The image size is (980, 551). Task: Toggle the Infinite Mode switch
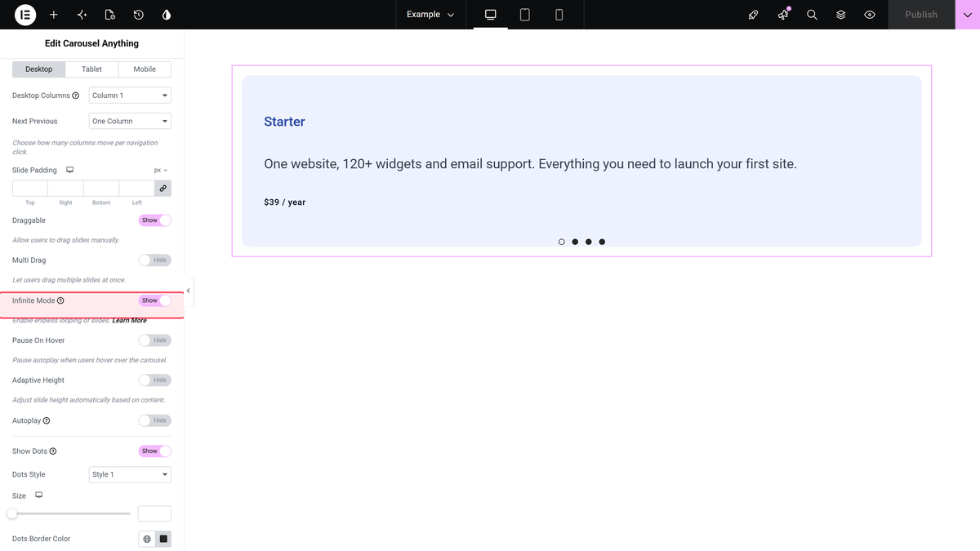click(155, 300)
